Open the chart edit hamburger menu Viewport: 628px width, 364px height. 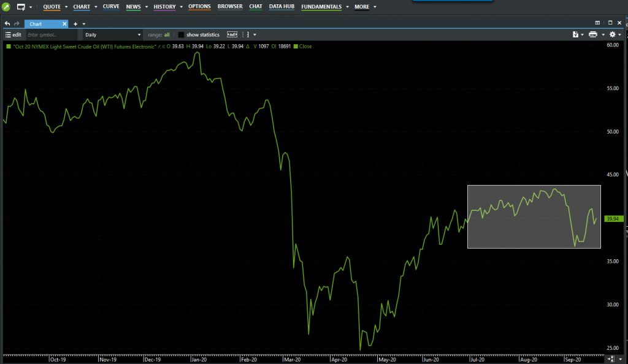tap(8, 35)
